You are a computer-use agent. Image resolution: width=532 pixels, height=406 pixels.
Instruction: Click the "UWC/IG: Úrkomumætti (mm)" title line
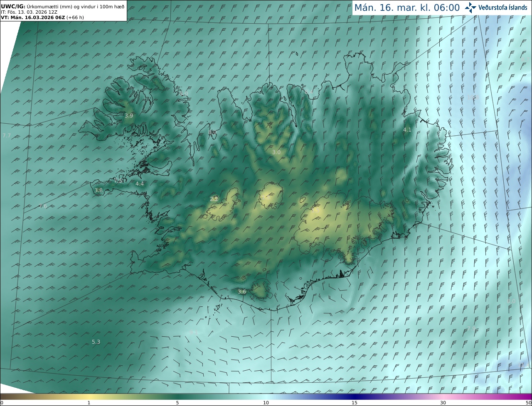[x=62, y=7]
